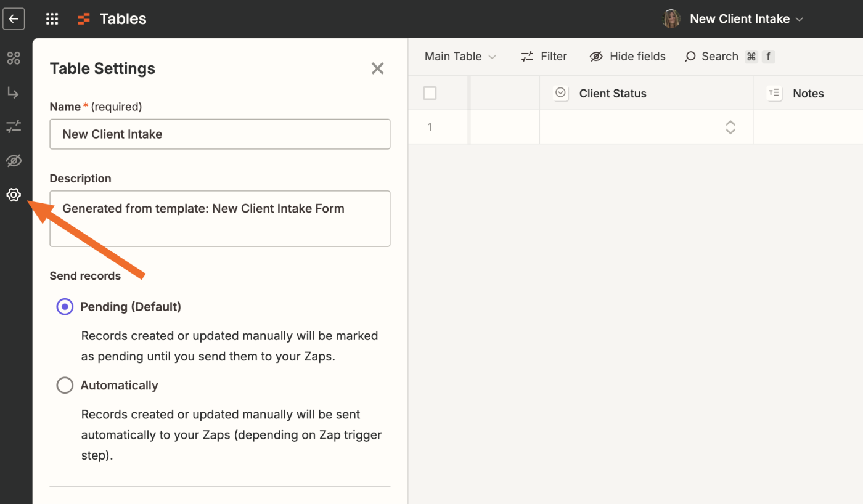Select the Automatically radio option
The image size is (863, 504).
[65, 386]
